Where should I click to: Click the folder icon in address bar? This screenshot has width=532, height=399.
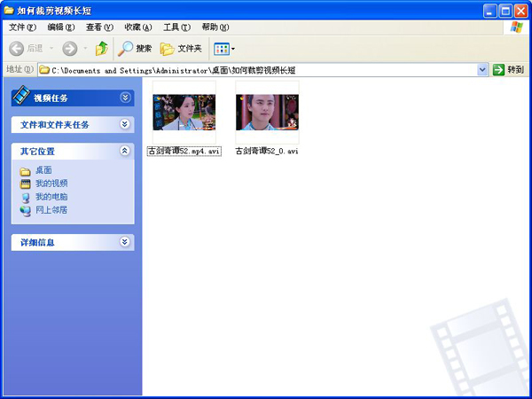coord(44,70)
